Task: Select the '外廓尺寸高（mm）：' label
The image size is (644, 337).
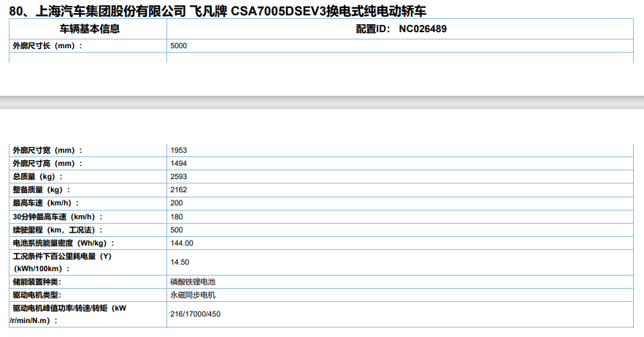Action: [x=47, y=163]
